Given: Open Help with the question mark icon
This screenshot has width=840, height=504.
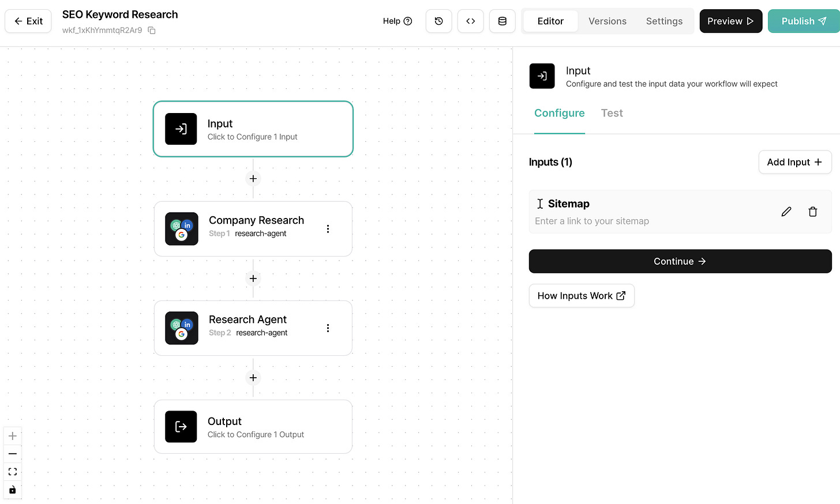Looking at the screenshot, I should [407, 21].
